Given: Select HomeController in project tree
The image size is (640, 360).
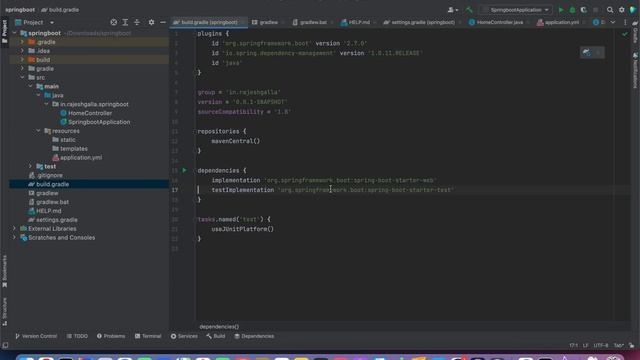Looking at the screenshot, I should [x=90, y=113].
